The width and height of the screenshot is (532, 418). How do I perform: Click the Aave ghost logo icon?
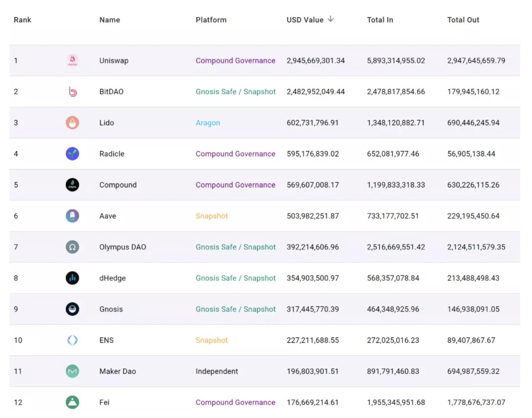tap(72, 216)
